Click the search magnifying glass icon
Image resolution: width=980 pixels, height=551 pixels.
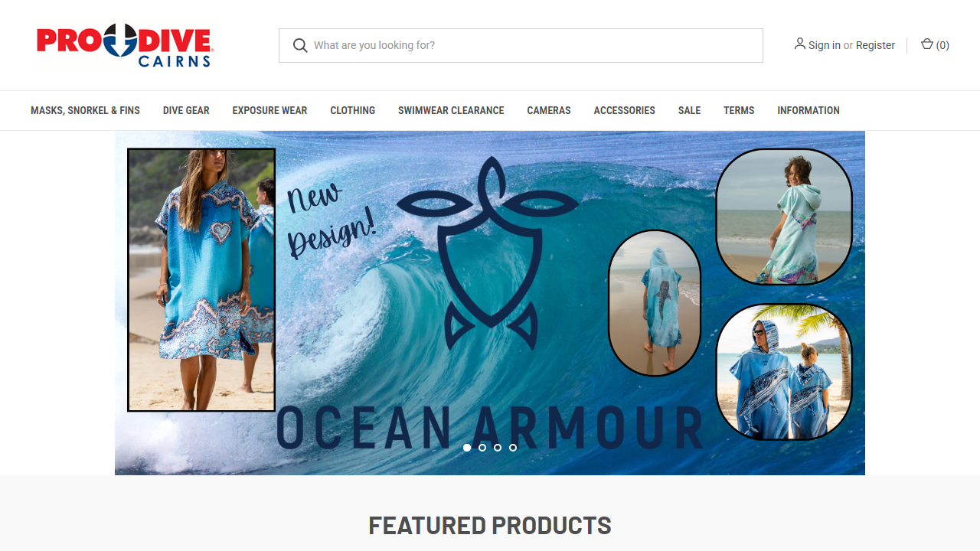click(x=300, y=45)
